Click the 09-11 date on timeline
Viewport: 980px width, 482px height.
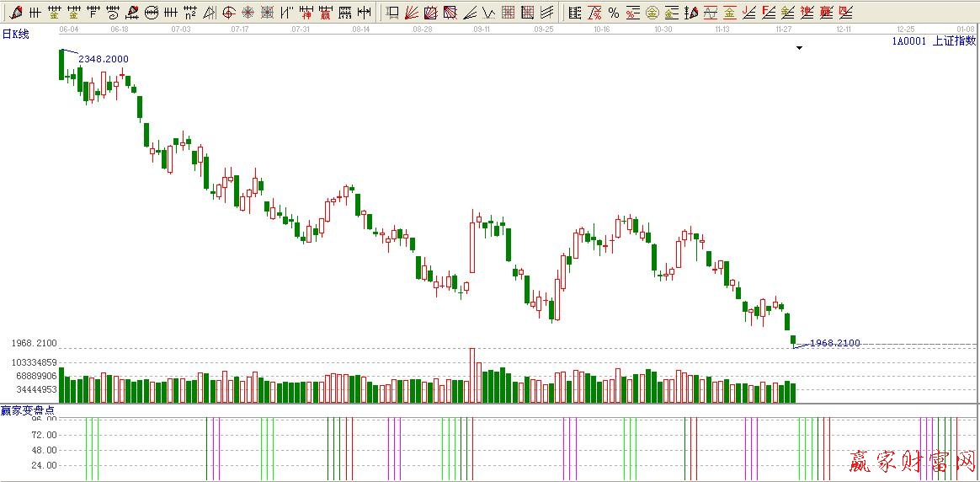pyautogui.click(x=482, y=29)
